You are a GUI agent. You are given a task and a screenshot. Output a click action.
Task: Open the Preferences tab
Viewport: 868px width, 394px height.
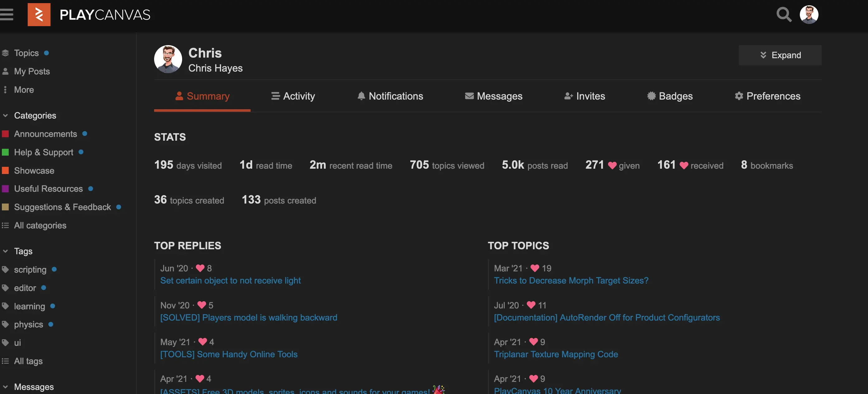[767, 96]
